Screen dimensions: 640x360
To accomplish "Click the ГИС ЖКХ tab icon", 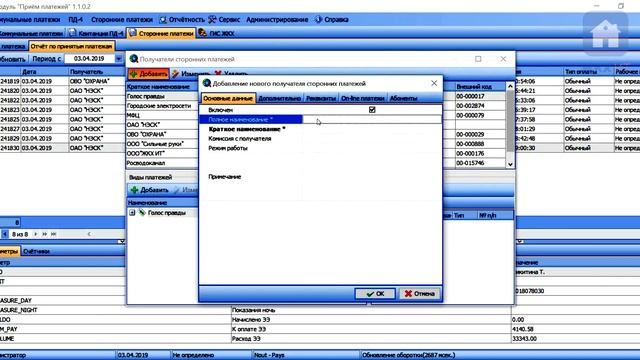I will (202, 33).
